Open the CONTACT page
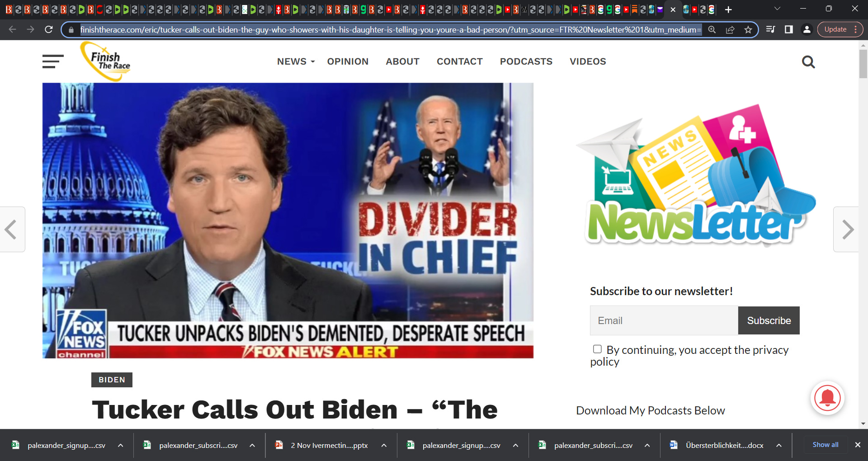 tap(459, 61)
